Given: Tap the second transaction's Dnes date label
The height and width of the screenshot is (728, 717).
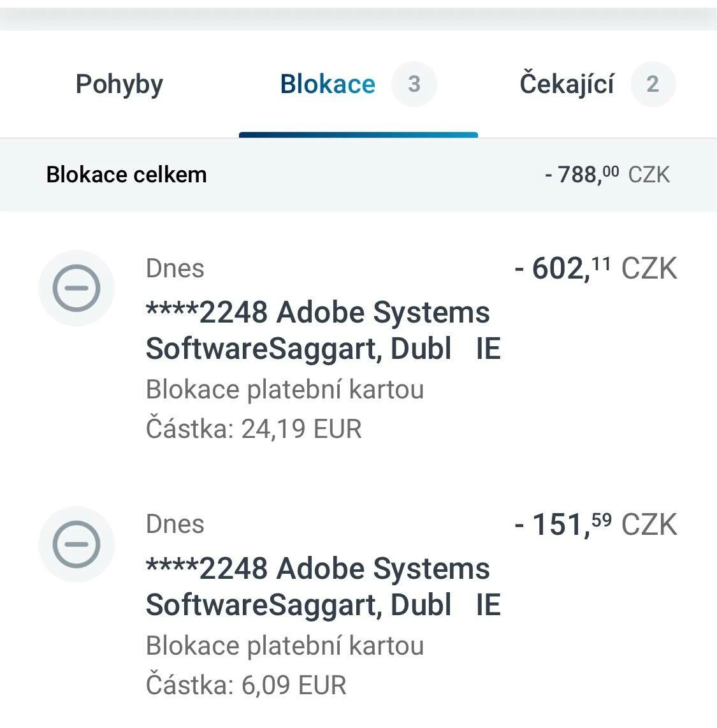Looking at the screenshot, I should 175,525.
